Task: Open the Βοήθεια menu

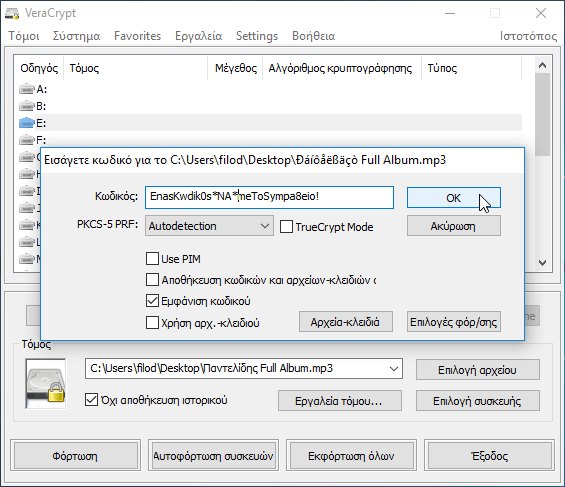Action: [x=313, y=36]
